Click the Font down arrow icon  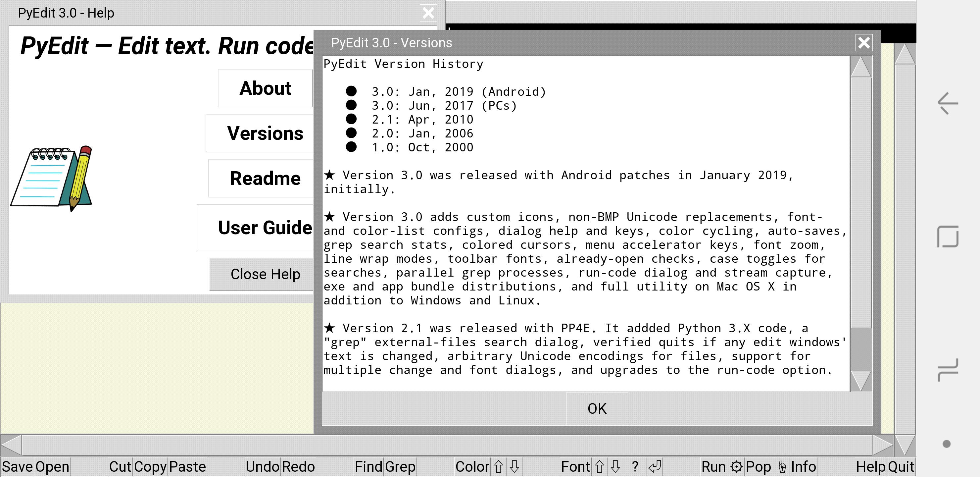(x=615, y=467)
